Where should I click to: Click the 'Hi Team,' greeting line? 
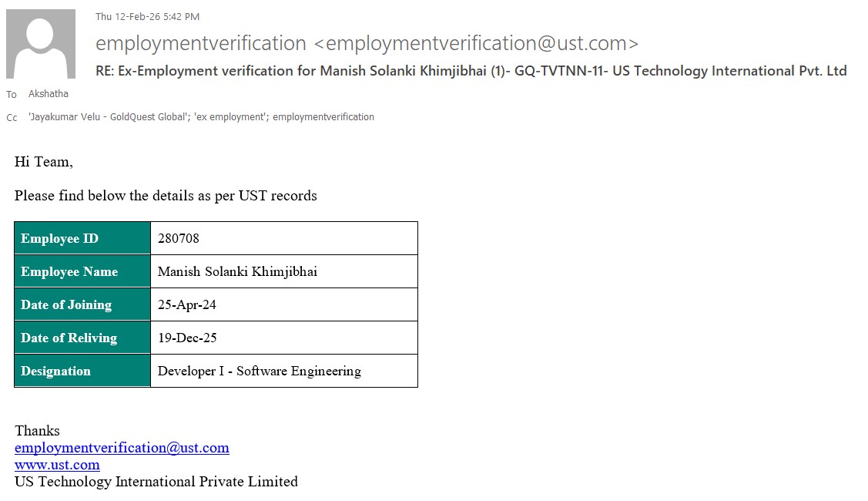pos(44,162)
